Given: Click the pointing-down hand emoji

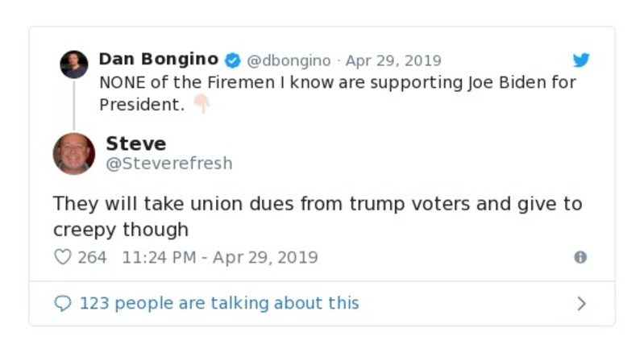Looking at the screenshot, I should 202,105.
